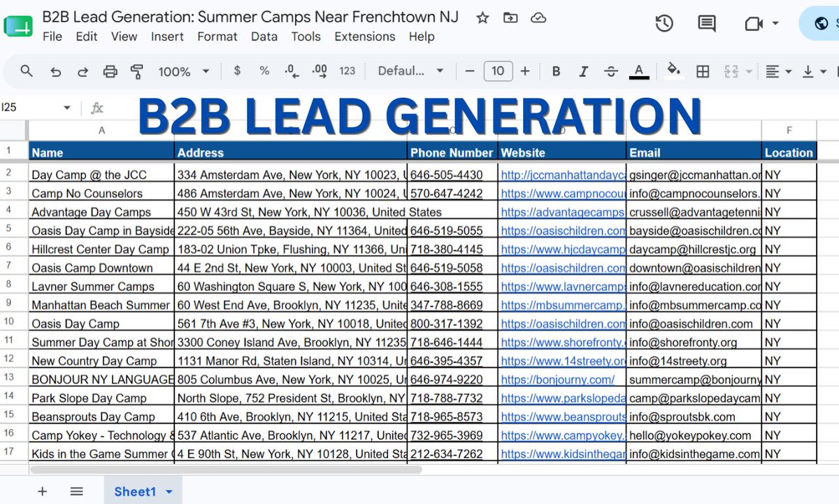
Task: Star this spreadsheet document
Action: tap(482, 18)
